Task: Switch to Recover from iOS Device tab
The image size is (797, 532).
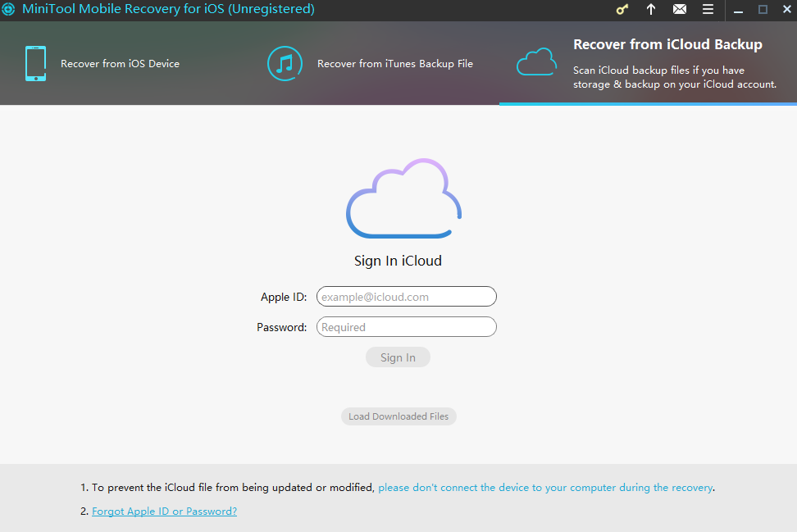Action: tap(120, 63)
